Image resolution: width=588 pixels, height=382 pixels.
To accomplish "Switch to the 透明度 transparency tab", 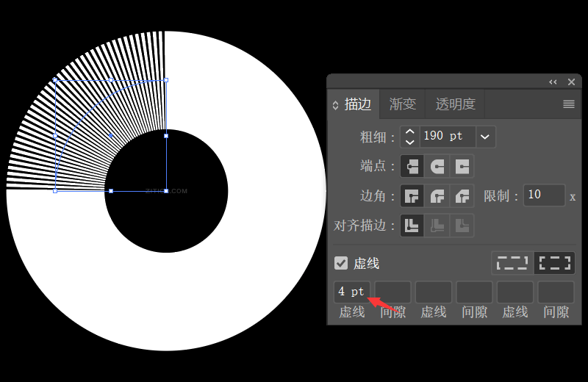I will 455,104.
